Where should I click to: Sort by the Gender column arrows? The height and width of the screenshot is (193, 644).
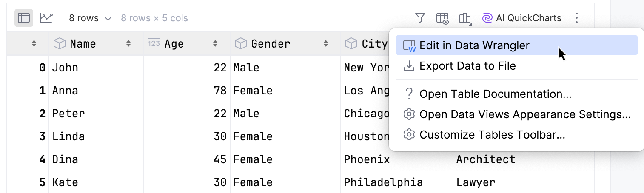coord(325,43)
